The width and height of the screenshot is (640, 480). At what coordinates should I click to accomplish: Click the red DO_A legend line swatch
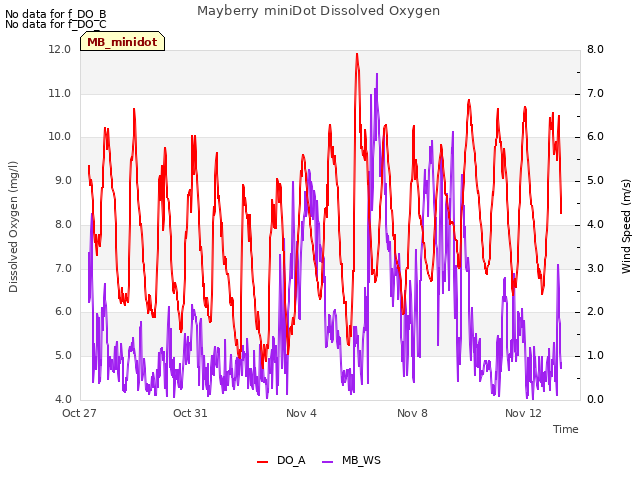[262, 461]
